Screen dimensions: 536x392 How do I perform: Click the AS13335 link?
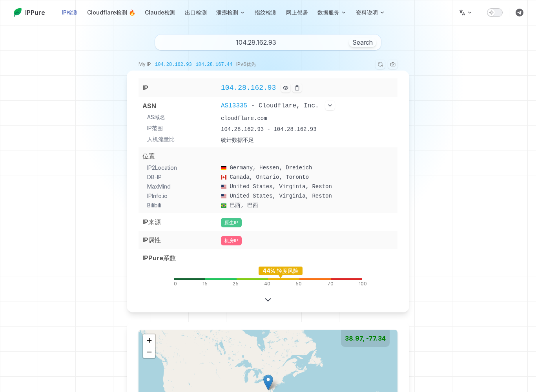click(x=234, y=105)
